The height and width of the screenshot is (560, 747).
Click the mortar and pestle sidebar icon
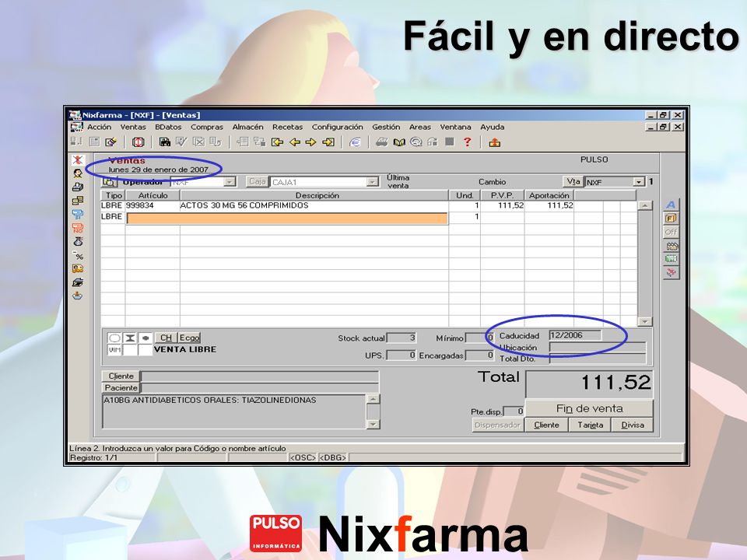[x=78, y=296]
